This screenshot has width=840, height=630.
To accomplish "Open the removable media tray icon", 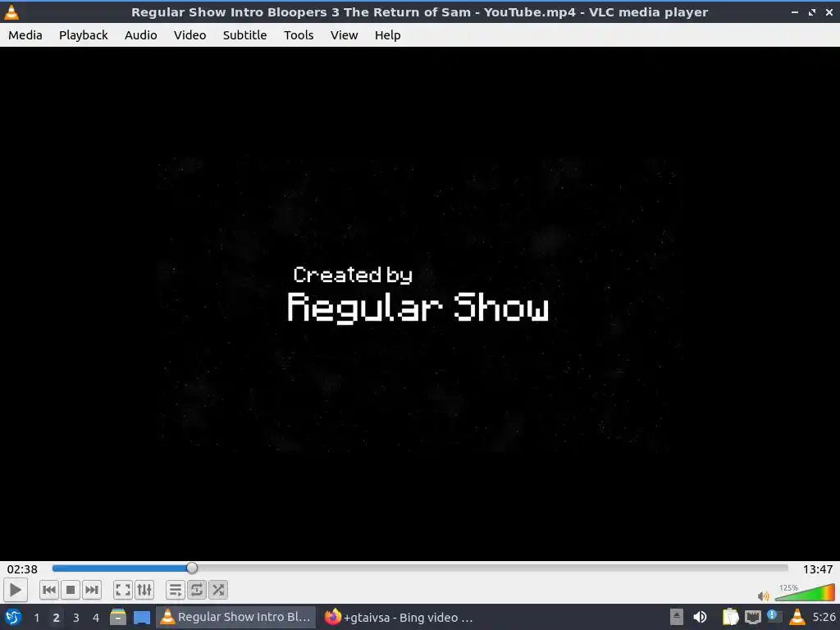I will tap(677, 617).
